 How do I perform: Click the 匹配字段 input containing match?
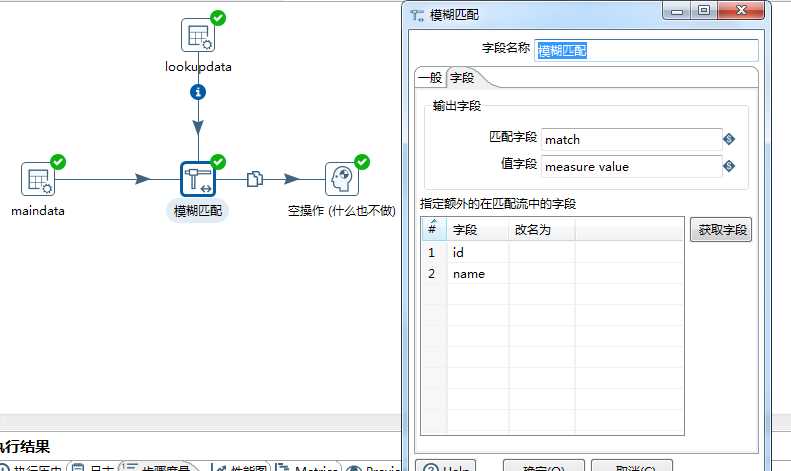tap(632, 140)
